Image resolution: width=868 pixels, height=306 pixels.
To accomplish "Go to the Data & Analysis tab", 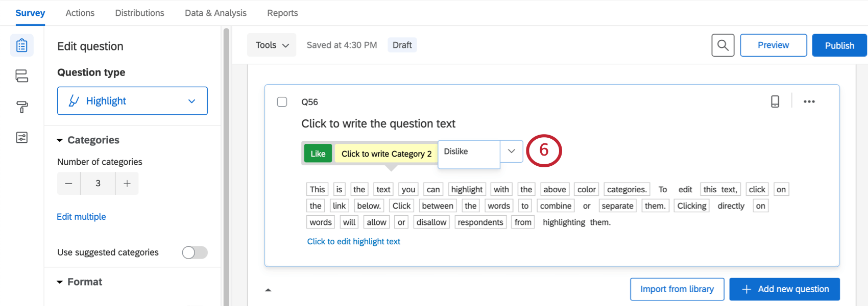I will point(215,13).
